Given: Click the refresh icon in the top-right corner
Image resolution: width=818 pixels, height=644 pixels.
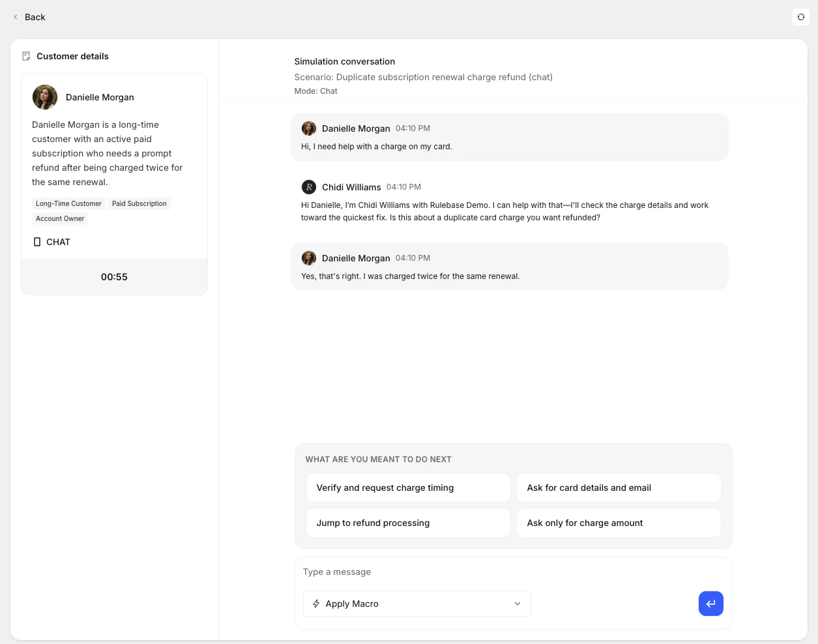Looking at the screenshot, I should tap(800, 17).
